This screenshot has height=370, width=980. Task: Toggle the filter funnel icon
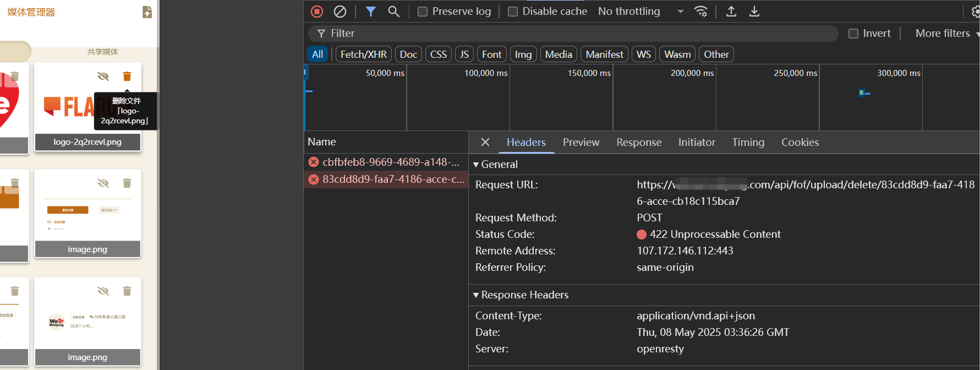[x=371, y=12]
